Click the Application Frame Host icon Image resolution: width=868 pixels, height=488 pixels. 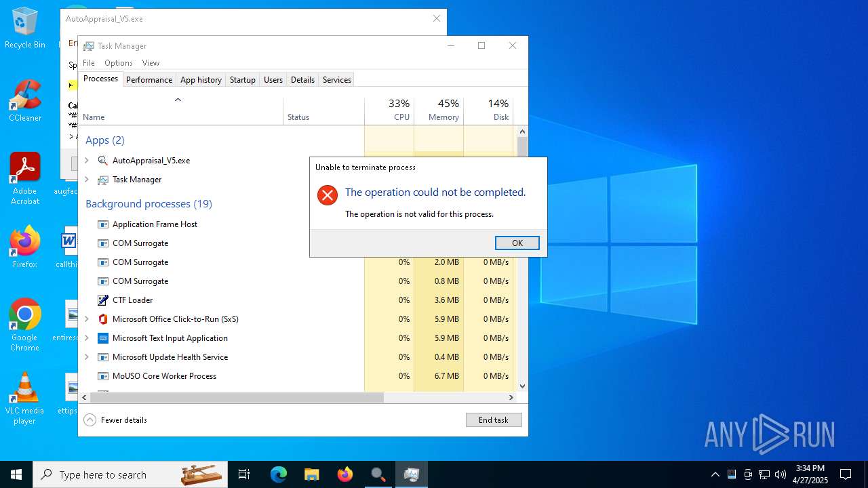click(x=103, y=224)
